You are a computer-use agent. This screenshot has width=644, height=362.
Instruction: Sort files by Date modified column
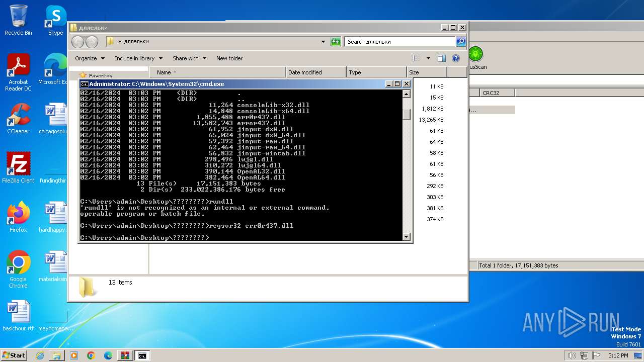(x=316, y=72)
